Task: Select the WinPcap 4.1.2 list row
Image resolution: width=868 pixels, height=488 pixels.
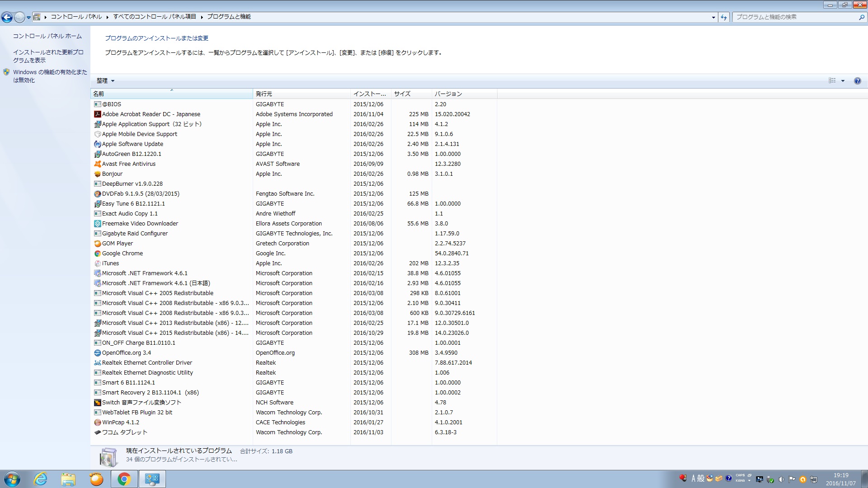Action: 294,422
